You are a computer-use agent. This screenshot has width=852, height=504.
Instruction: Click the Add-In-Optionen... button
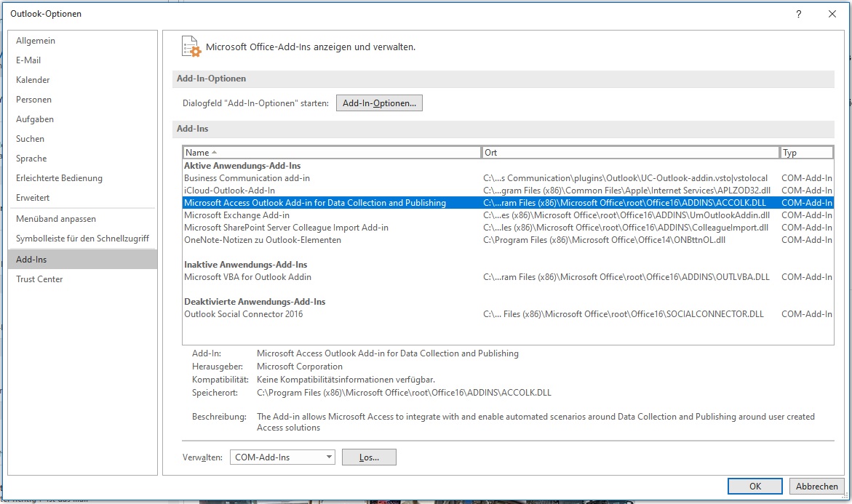coord(379,103)
